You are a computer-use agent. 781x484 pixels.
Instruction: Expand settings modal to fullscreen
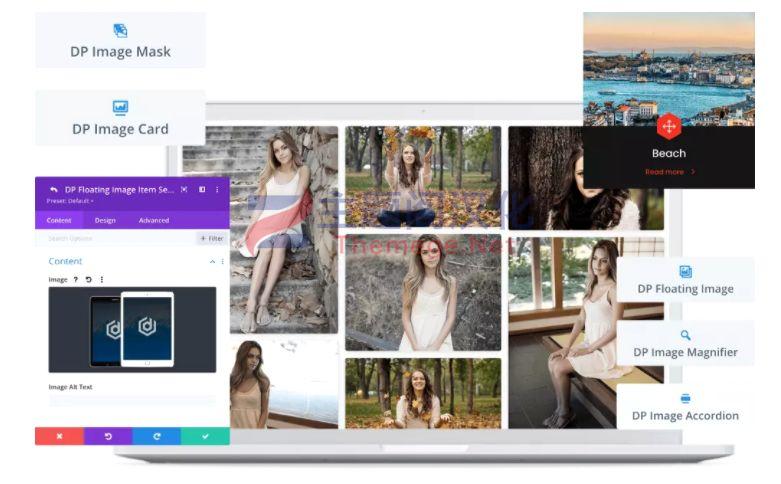[184, 189]
